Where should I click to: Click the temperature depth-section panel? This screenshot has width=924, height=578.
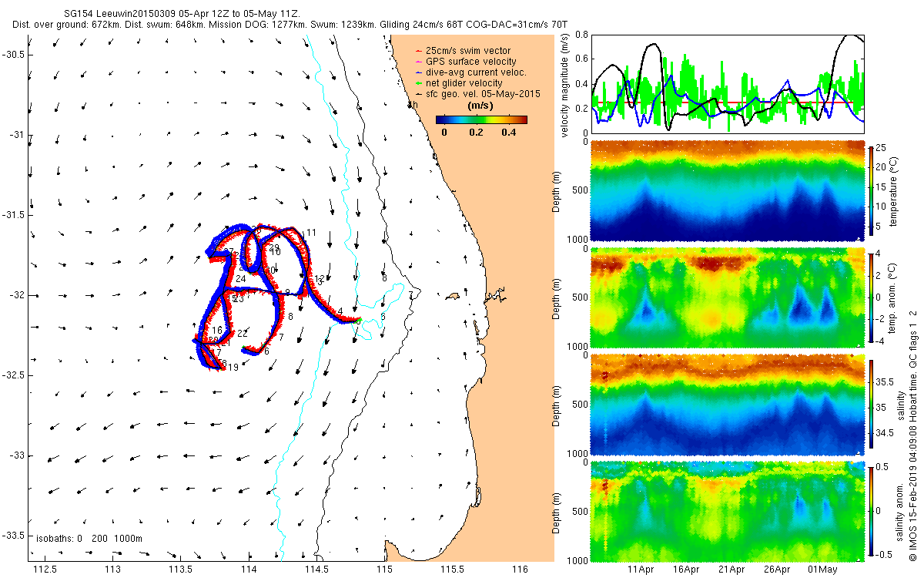click(x=728, y=191)
